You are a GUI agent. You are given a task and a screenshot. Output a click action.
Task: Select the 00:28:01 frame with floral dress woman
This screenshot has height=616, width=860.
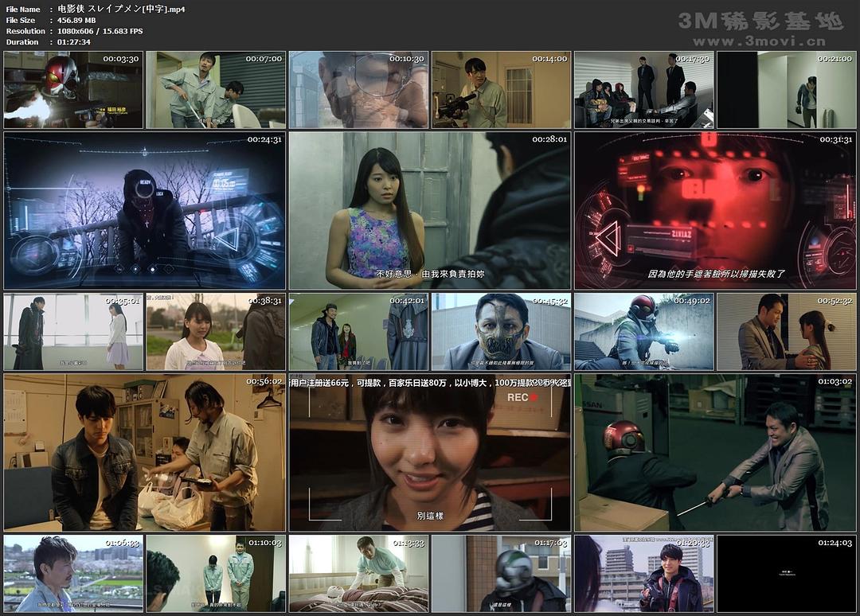tap(429, 211)
